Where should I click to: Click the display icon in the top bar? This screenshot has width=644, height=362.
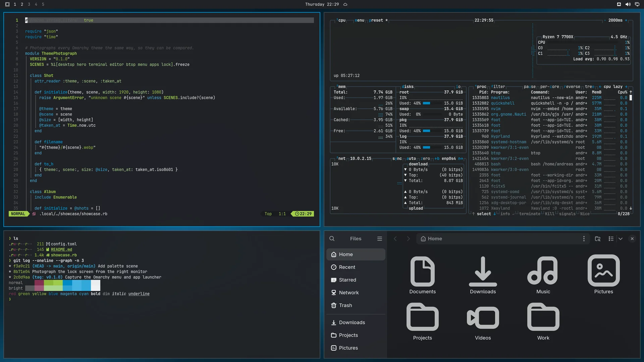click(x=637, y=4)
